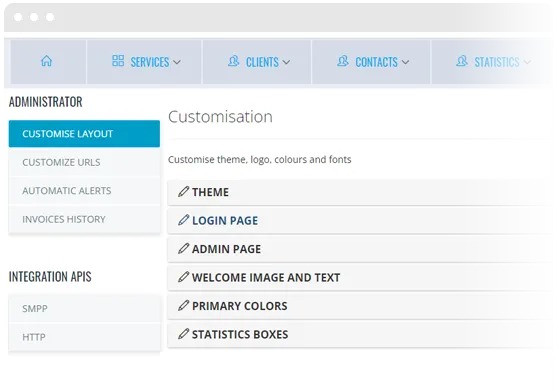The image size is (559, 391).
Task: Click the pencil icon beside Login Page
Action: coord(183,220)
